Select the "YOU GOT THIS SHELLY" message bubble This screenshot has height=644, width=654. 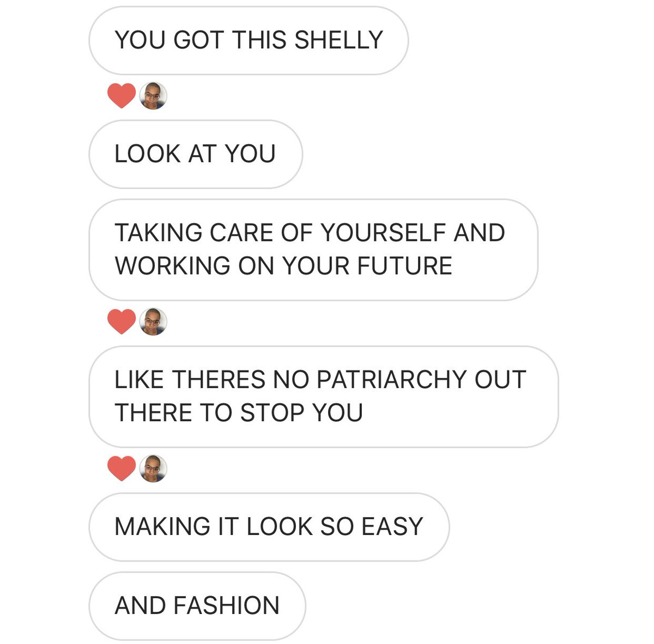pos(249,41)
